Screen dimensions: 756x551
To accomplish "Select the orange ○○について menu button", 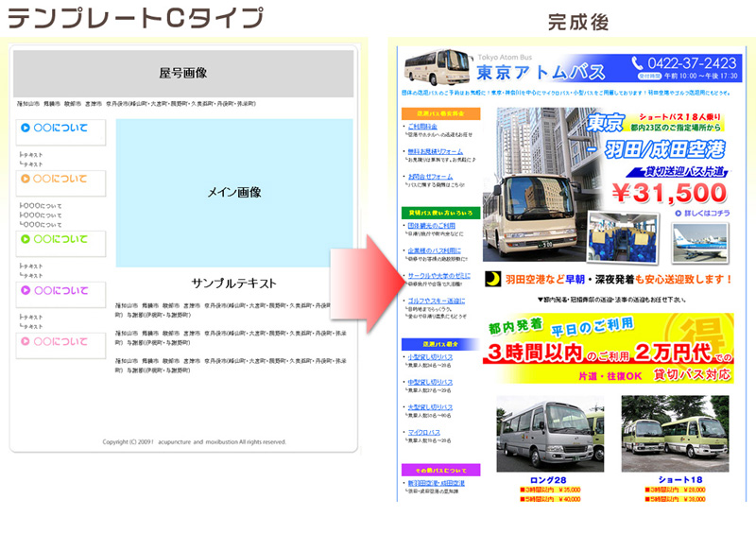I will pos(60,183).
